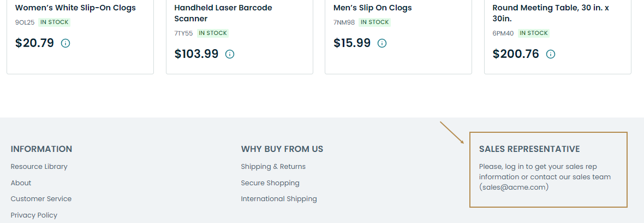Click the $20.79 price of women's clogs
Image resolution: width=644 pixels, height=223 pixels.
click(x=34, y=43)
